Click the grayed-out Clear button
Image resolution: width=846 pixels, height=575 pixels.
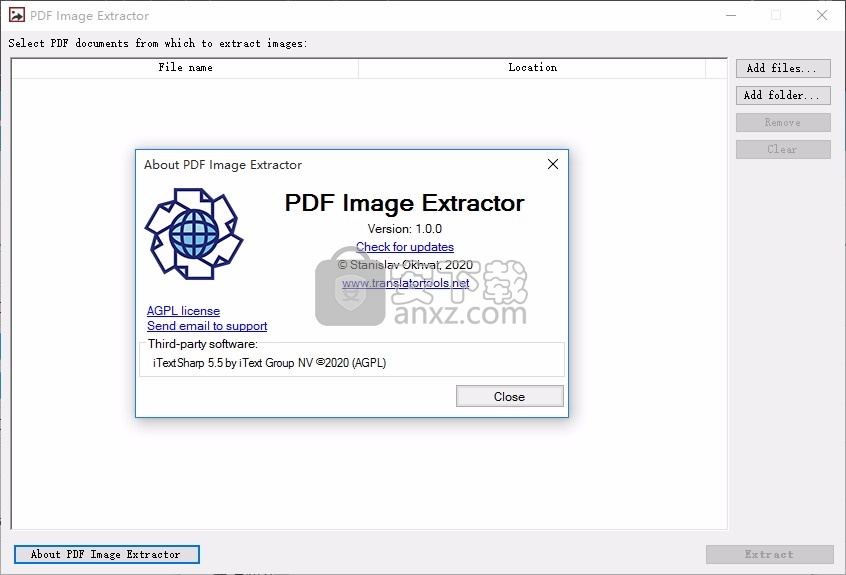click(783, 149)
